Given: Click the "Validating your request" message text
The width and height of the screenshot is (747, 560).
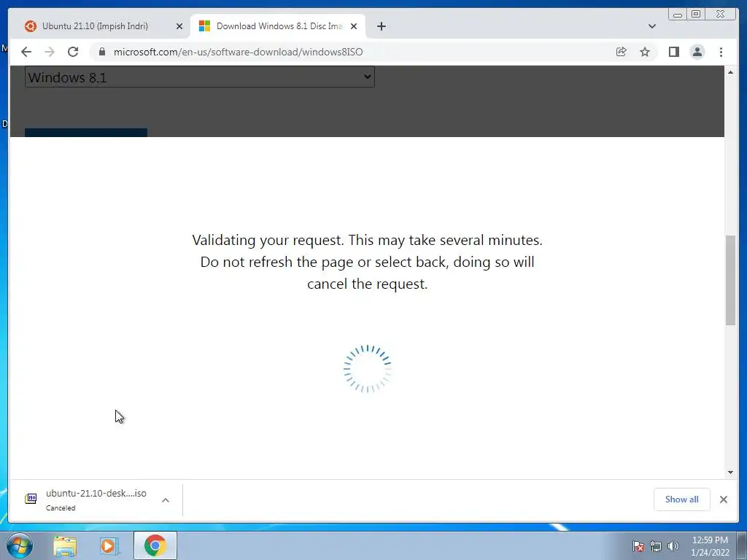Looking at the screenshot, I should pyautogui.click(x=368, y=262).
